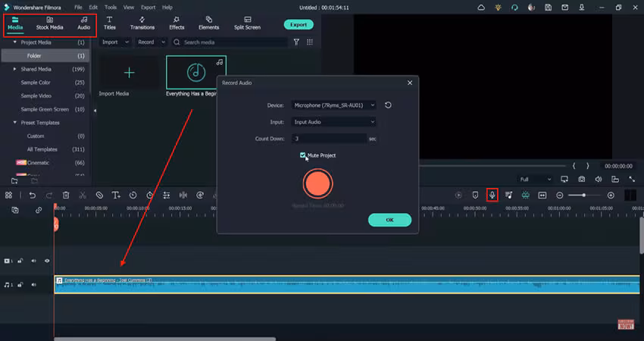Open the File menu
The height and width of the screenshot is (341, 644).
pos(78,8)
